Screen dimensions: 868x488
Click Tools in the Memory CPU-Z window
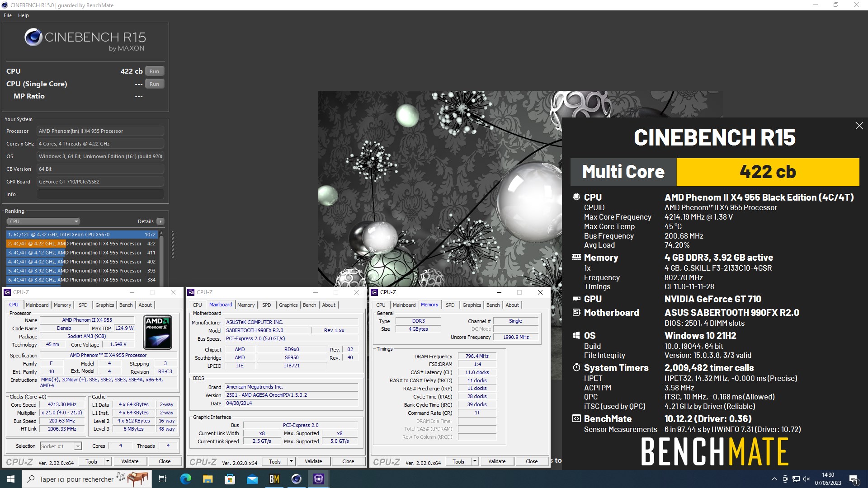pos(458,461)
